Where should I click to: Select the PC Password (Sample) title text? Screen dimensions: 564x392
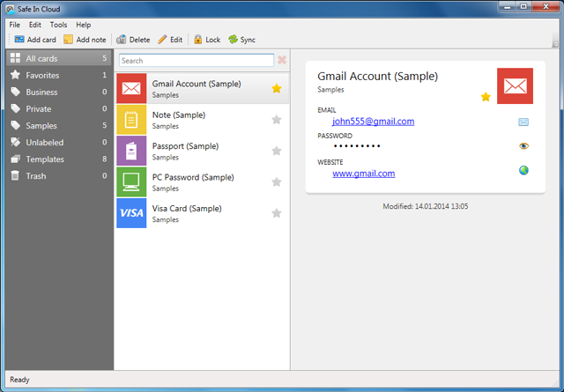coord(193,177)
